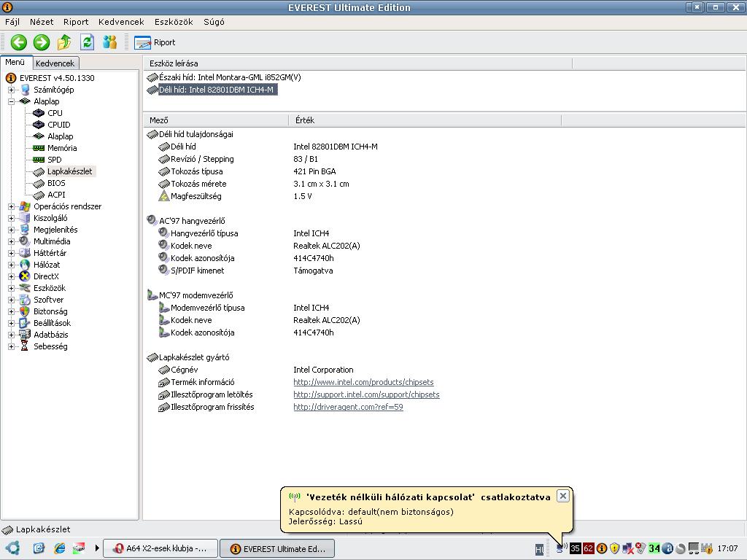This screenshot has height=560, width=747.
Task: Launch Internet Explorer from quick launch
Action: click(59, 548)
